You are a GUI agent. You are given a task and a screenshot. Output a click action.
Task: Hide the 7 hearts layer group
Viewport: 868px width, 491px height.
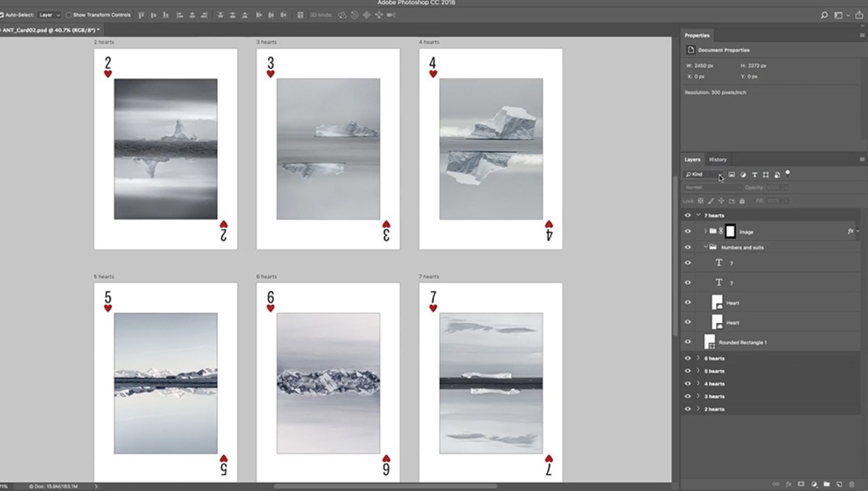point(687,215)
